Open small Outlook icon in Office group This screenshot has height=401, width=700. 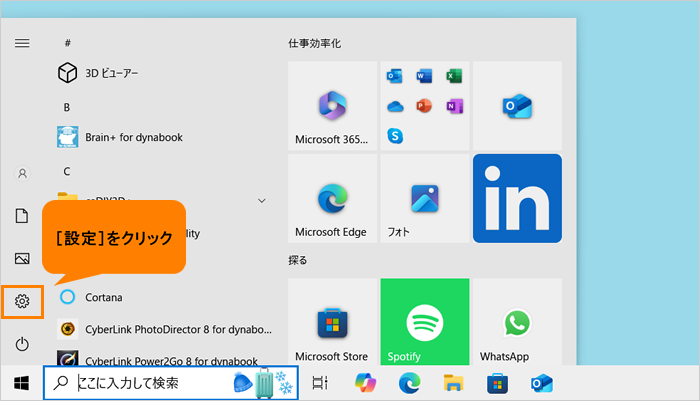tap(395, 76)
